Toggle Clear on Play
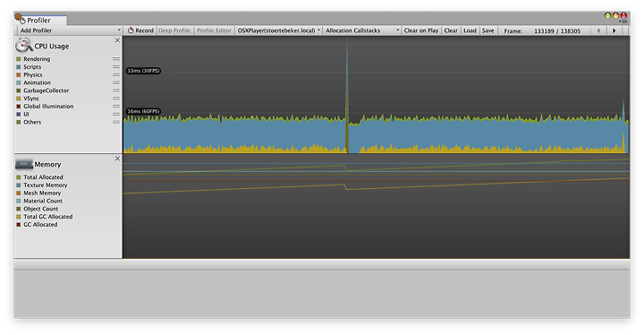 pos(421,30)
